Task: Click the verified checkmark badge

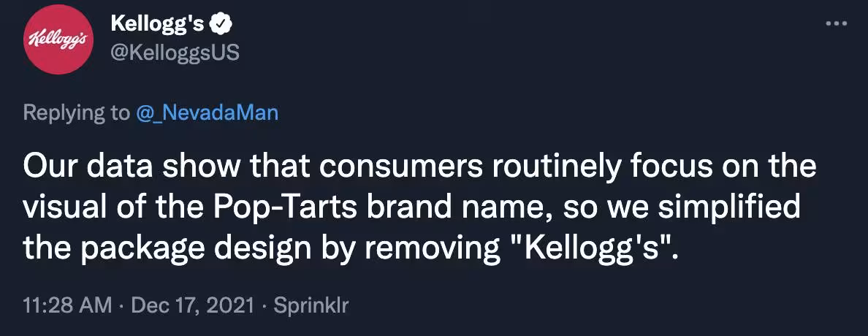Action: pyautogui.click(x=221, y=25)
